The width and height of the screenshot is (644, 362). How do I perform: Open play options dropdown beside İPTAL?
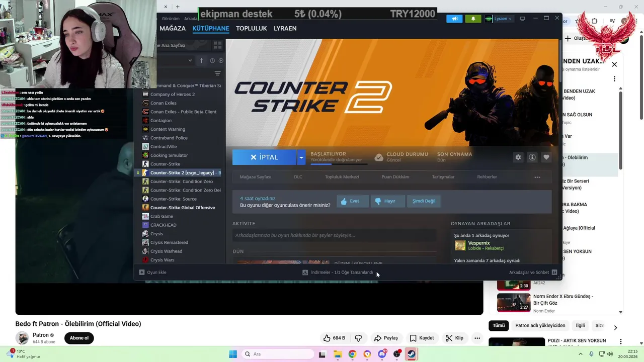click(x=301, y=157)
